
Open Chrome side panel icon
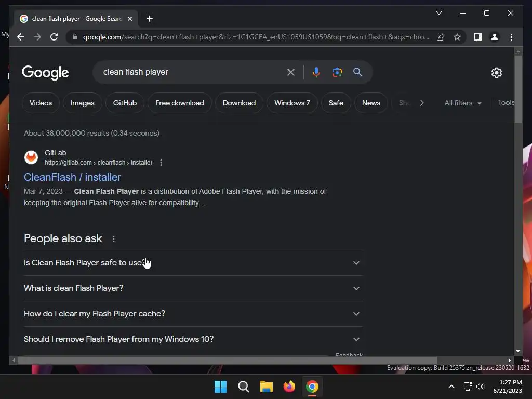pos(478,37)
